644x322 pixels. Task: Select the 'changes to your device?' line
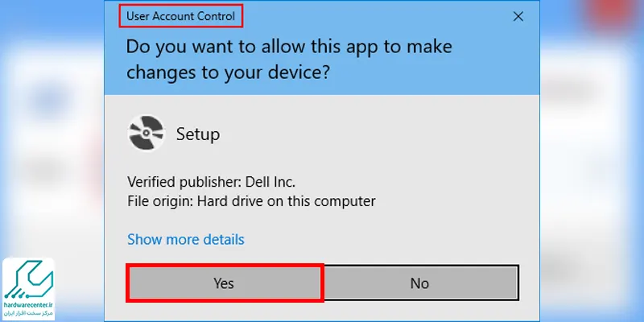[x=228, y=72]
